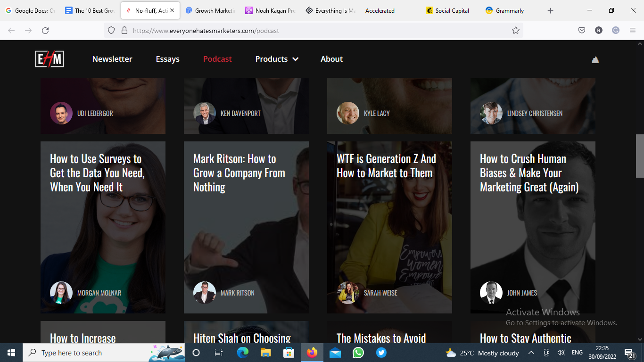The height and width of the screenshot is (362, 644).
Task: Click the poop emoji icon in site header
Action: click(x=595, y=60)
